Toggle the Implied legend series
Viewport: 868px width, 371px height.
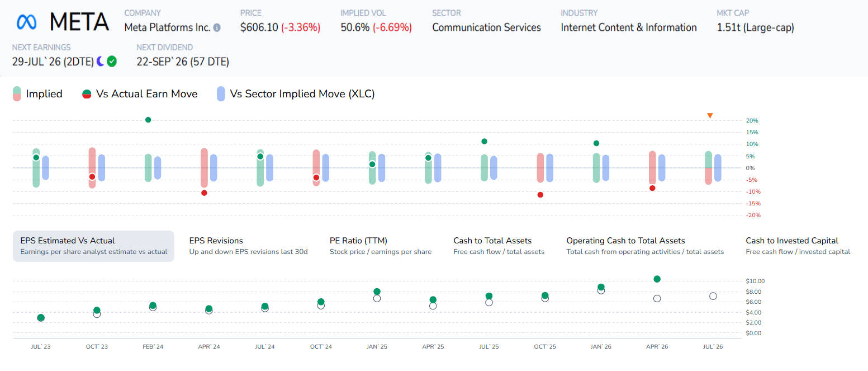point(37,94)
